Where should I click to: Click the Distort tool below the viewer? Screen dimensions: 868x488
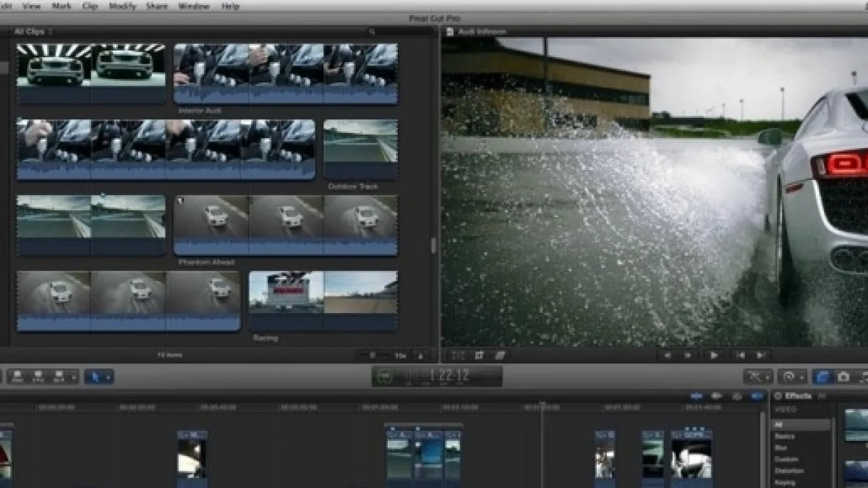tap(500, 355)
